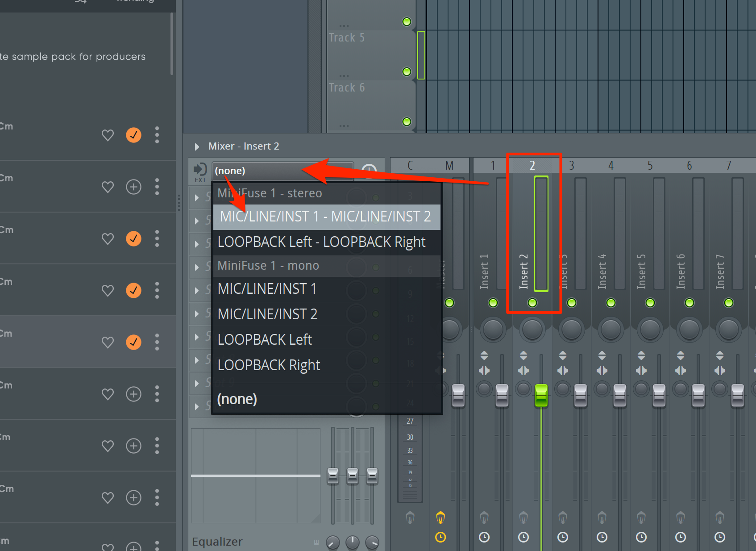Swap Insert 1 stereo channels icon
The image size is (756, 551).
click(x=484, y=371)
